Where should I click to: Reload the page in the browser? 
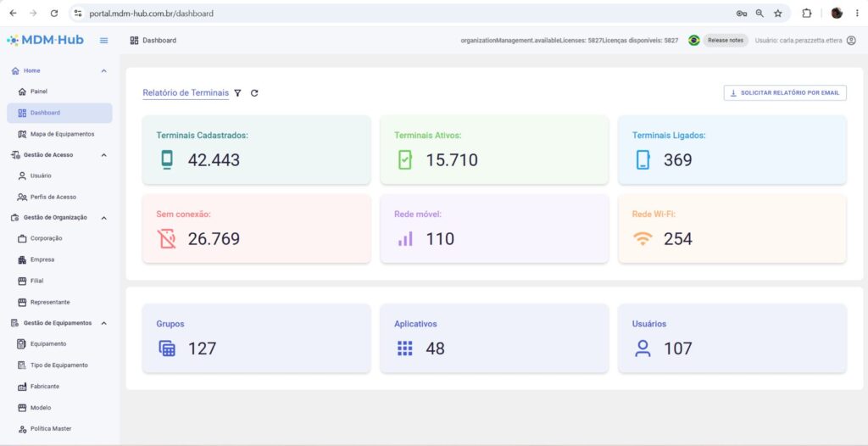(53, 14)
